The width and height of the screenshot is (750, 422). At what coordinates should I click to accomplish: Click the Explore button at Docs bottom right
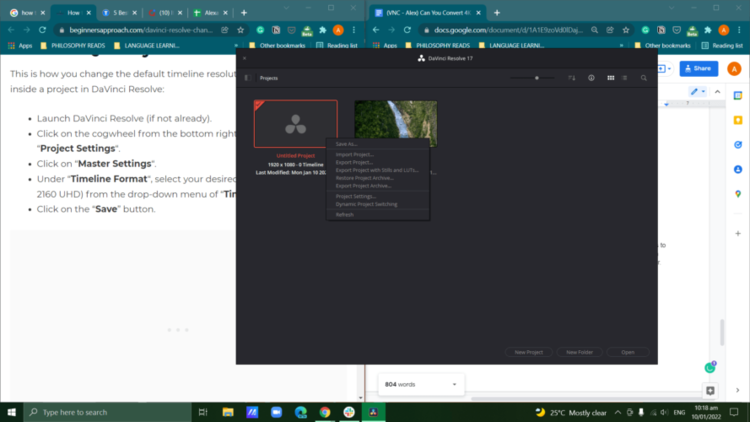click(x=710, y=390)
